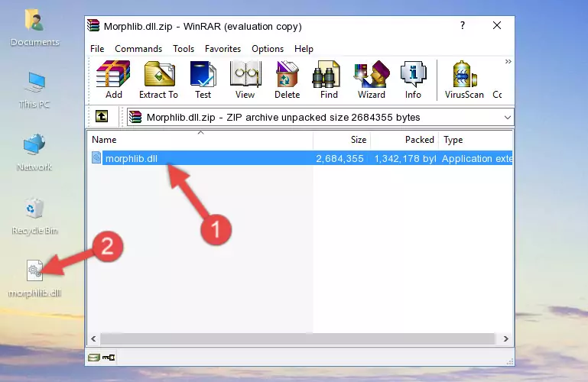
Task: Run Test on the archive
Action: coord(203,79)
